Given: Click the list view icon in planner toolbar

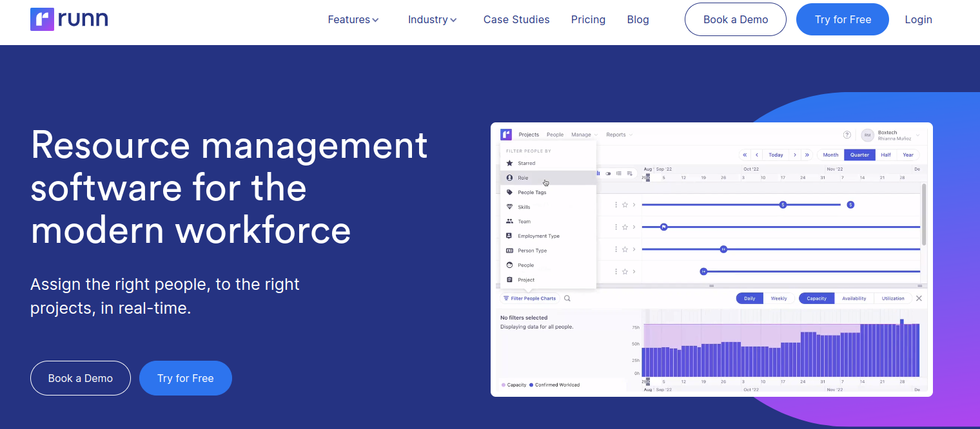Looking at the screenshot, I should point(619,173).
